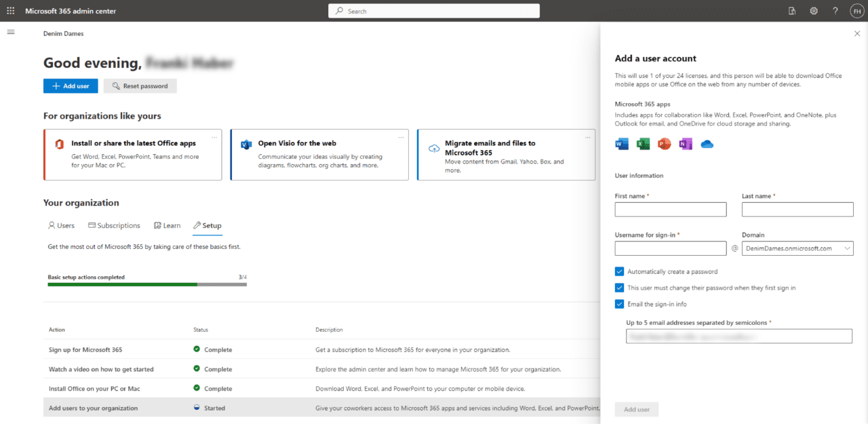Open options for Install Office apps card
This screenshot has width=868, height=424.
(x=214, y=136)
